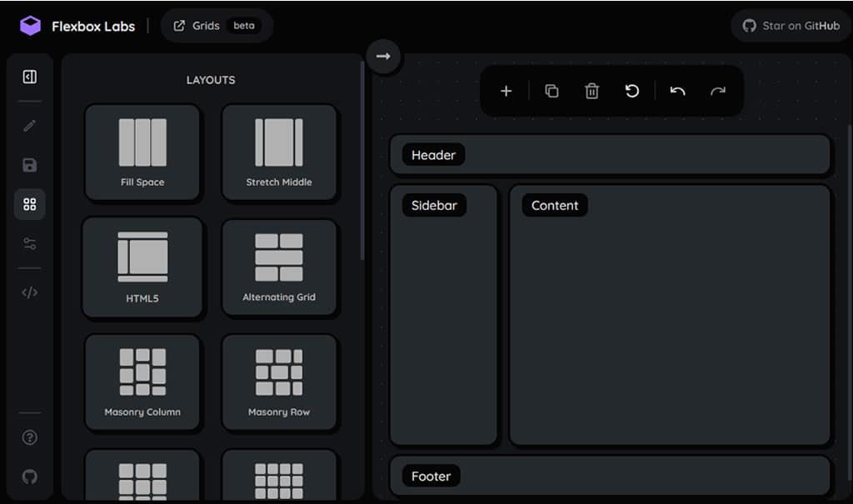
Task: Redo the last undone action
Action: 718,91
